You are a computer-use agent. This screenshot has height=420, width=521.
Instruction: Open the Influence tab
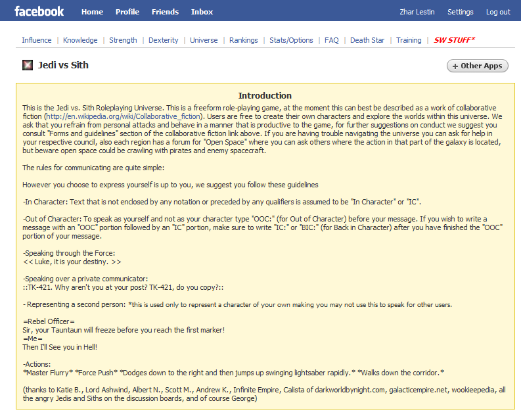37,40
